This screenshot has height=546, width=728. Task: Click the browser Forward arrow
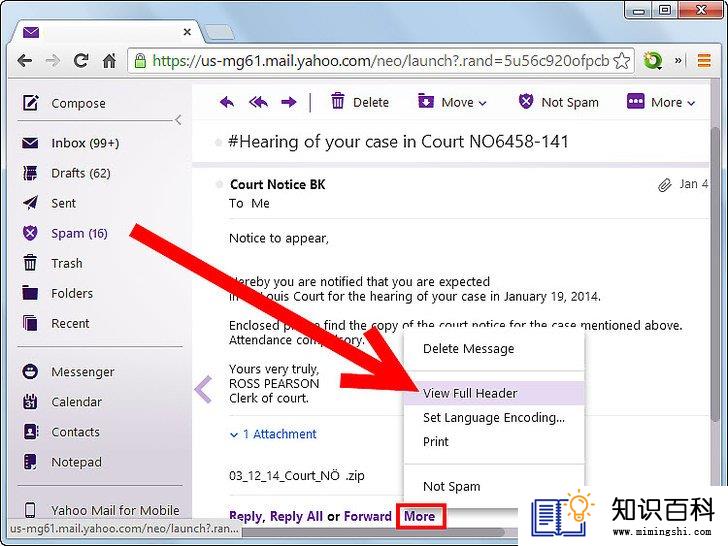click(x=53, y=61)
